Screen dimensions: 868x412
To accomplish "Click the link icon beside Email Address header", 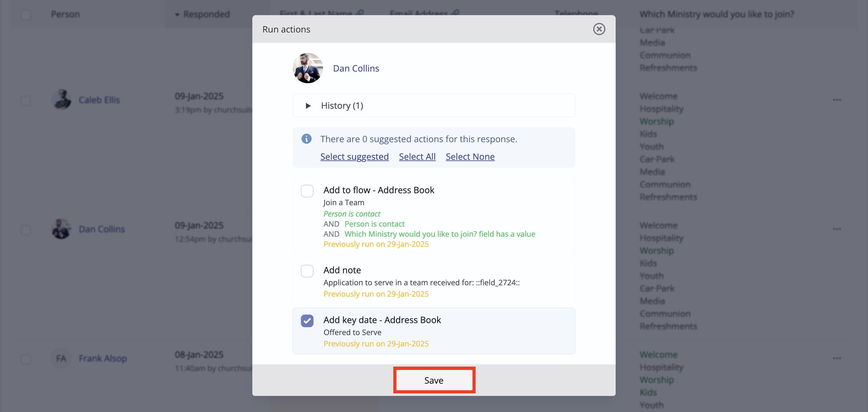I will click(455, 13).
